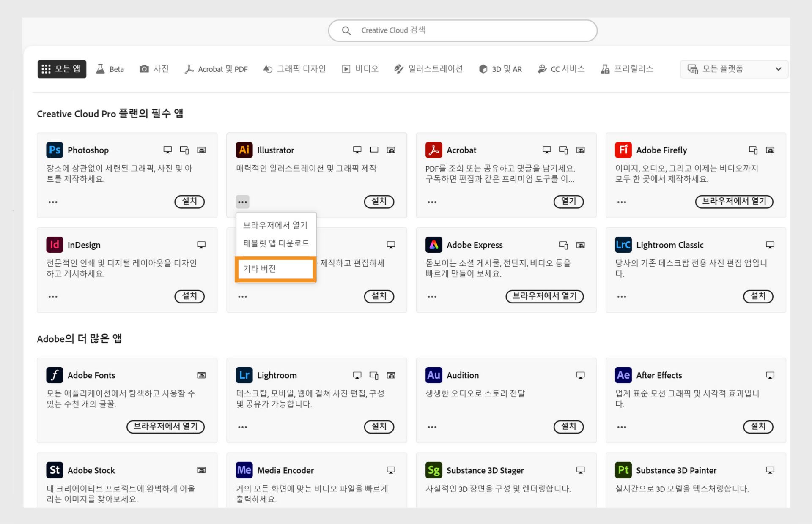Open the 모든 플랫폼 platform dropdown
This screenshot has height=524, width=812.
pos(734,69)
